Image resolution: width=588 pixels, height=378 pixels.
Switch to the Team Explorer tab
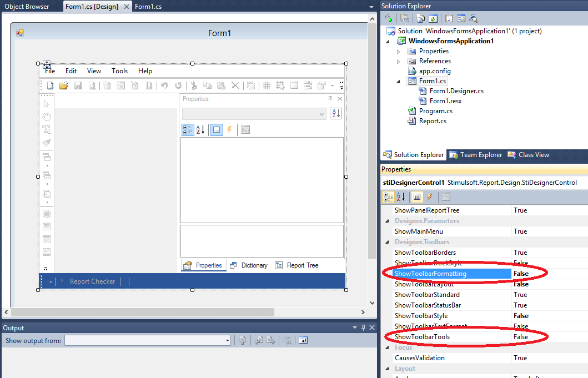(x=475, y=154)
